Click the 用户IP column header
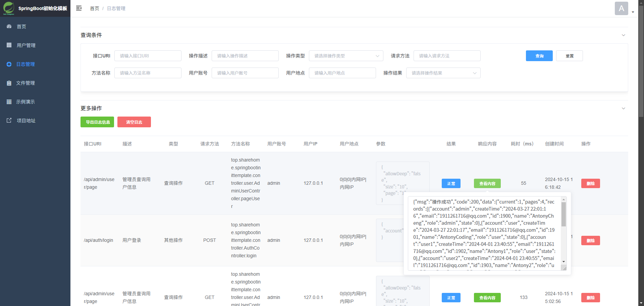Viewport: 644px width, 306px height. 310,144
